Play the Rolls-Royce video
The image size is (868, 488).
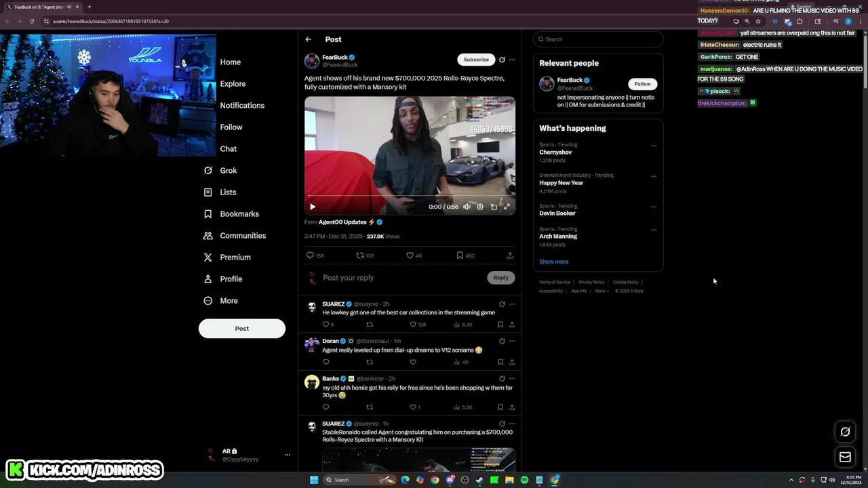pos(313,207)
